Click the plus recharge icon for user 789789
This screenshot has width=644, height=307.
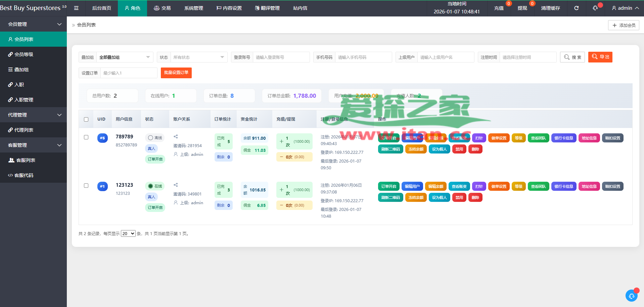pyautogui.click(x=282, y=141)
